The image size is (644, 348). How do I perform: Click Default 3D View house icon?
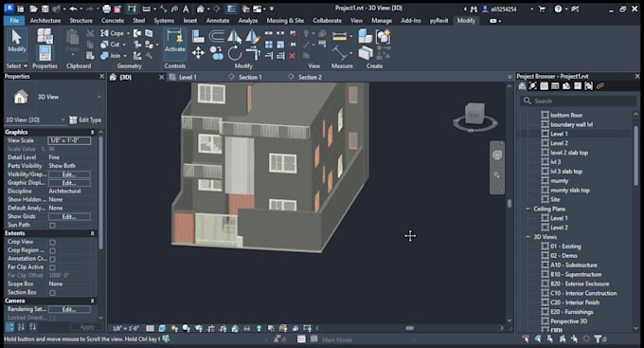200,9
